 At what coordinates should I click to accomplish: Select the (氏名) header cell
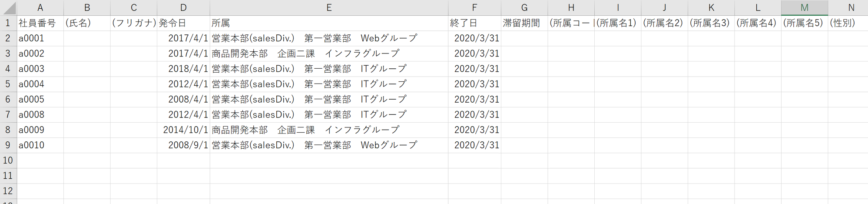point(87,23)
